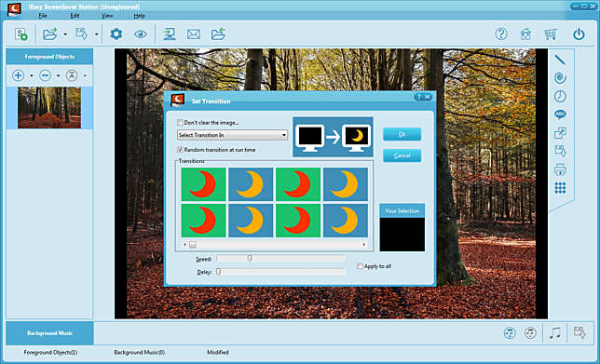Viewport: 600px width, 364px height.
Task: Click the black Your Selection preview box
Action: [x=402, y=235]
